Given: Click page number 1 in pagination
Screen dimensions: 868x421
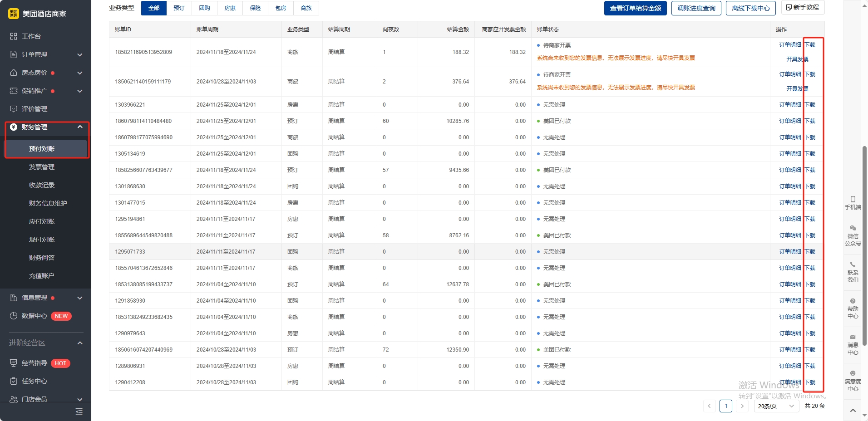Looking at the screenshot, I should click(x=725, y=406).
